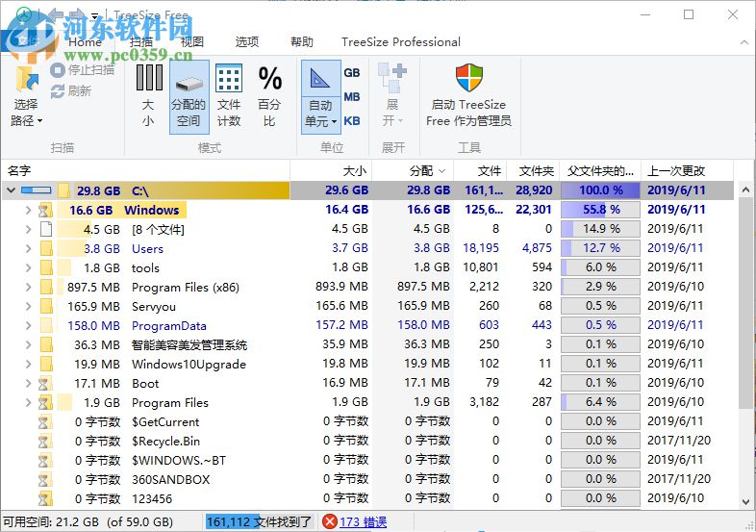Expand the Program Files (x86) node

[28, 287]
